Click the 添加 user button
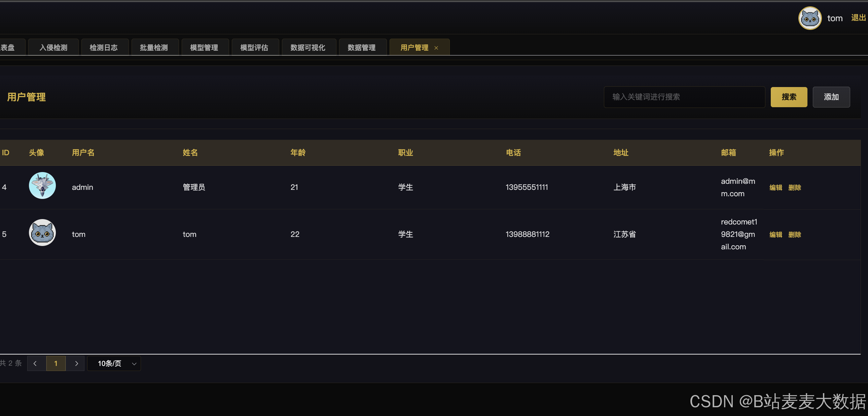868x416 pixels. [831, 97]
